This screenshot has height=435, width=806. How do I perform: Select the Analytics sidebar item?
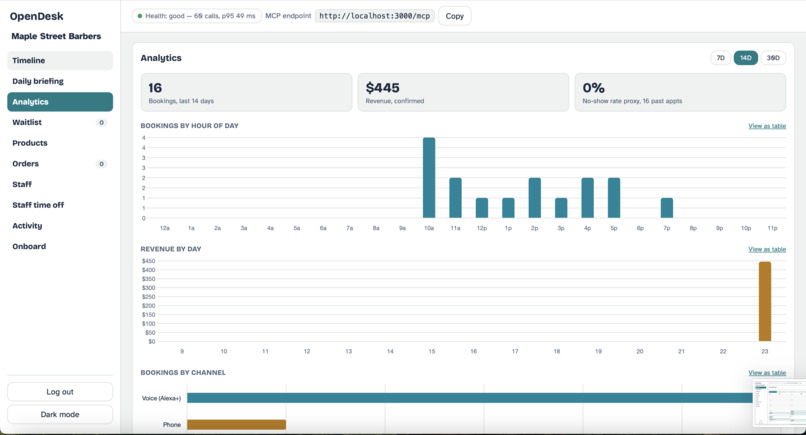coord(60,102)
